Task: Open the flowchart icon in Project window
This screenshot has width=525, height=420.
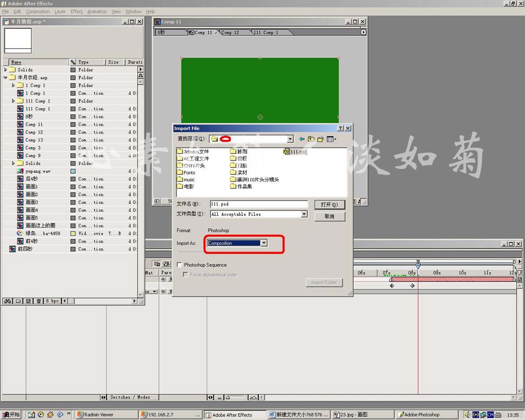Action: tap(140, 76)
